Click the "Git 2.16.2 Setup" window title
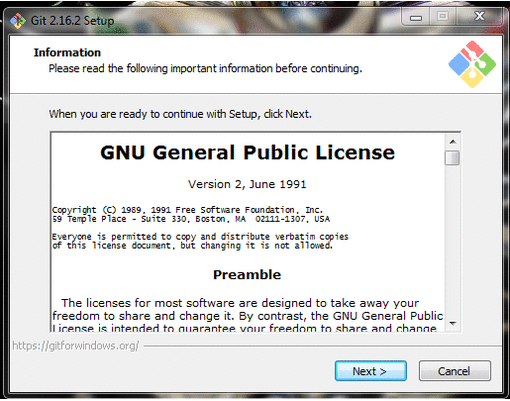The image size is (510, 401). coord(72,21)
